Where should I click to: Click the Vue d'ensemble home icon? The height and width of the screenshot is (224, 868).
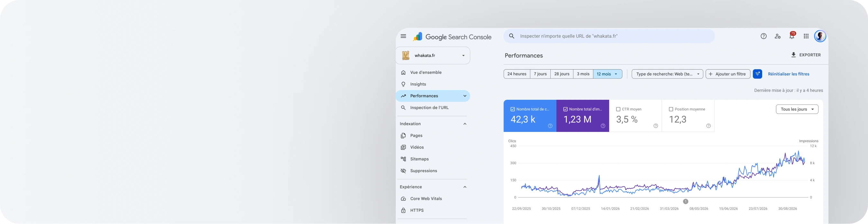click(x=403, y=72)
